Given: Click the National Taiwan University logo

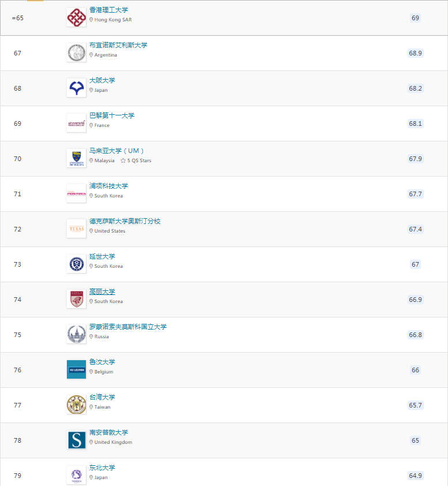Looking at the screenshot, I should 77,405.
